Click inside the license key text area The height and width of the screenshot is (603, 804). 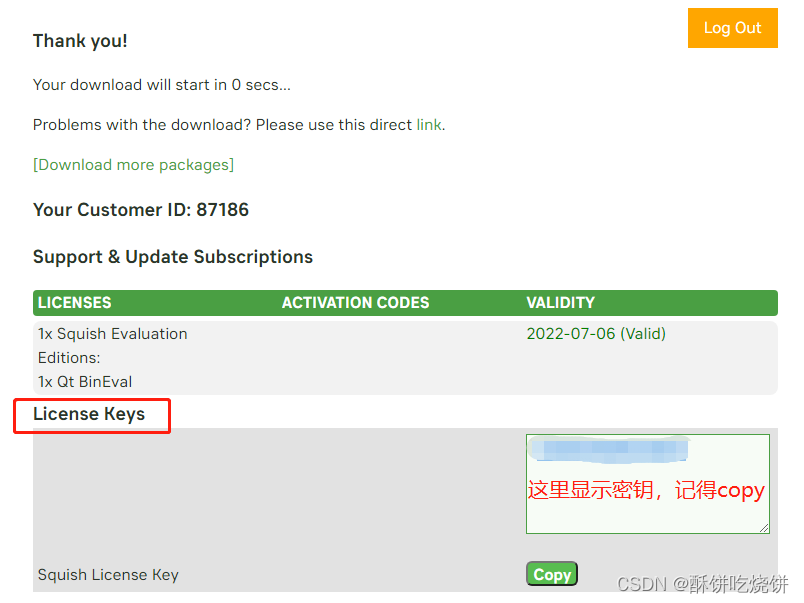[x=648, y=484]
